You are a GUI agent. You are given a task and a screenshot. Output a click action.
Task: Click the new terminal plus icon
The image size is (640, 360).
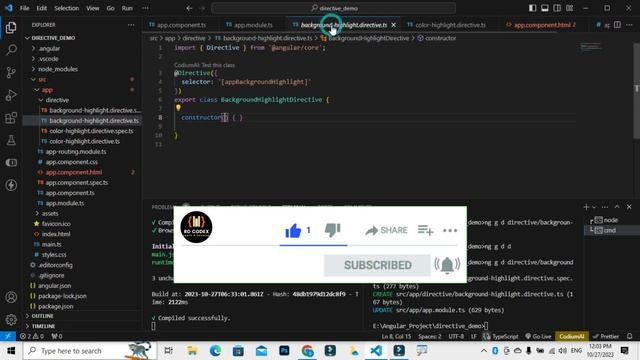pyautogui.click(x=586, y=207)
